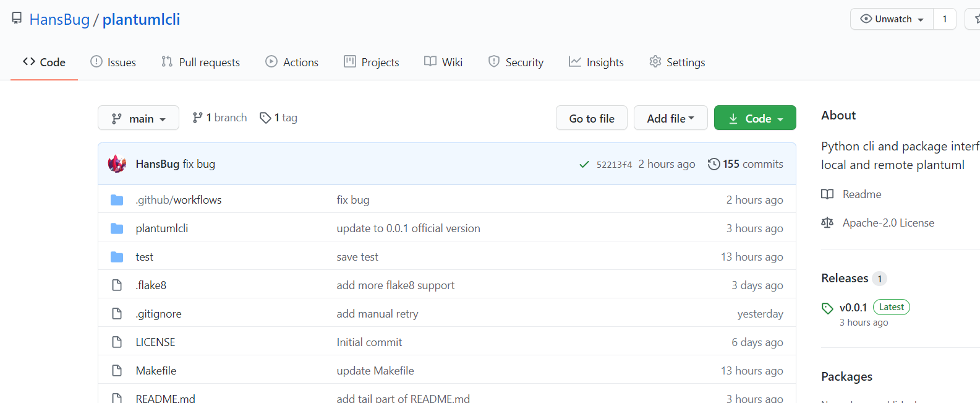
Task: Click the plantumlcli repository name in the title
Action: point(141,19)
